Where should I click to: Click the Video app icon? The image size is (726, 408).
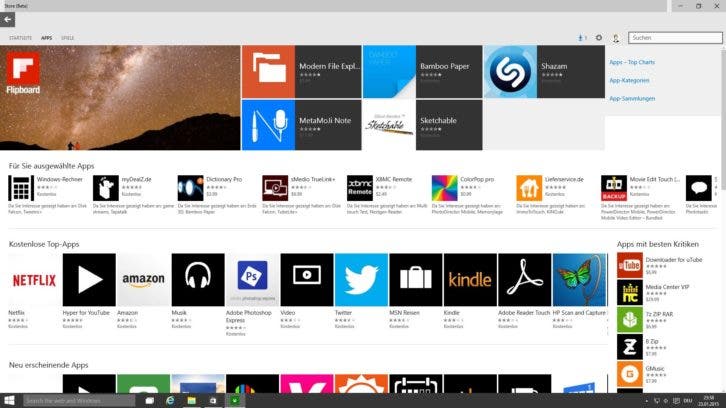[307, 280]
